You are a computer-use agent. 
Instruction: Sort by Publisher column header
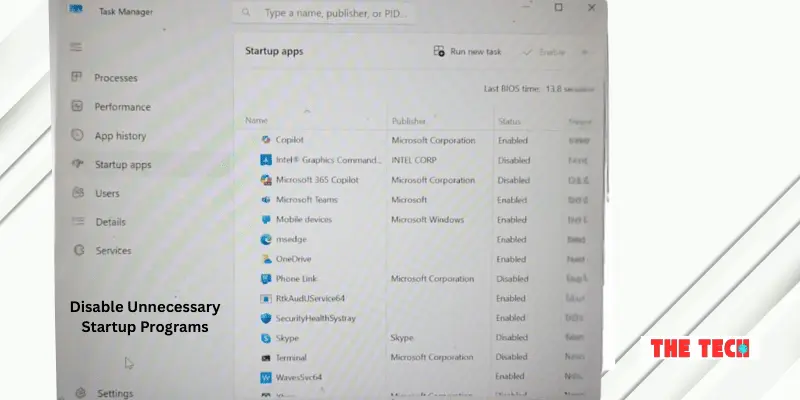pos(409,121)
